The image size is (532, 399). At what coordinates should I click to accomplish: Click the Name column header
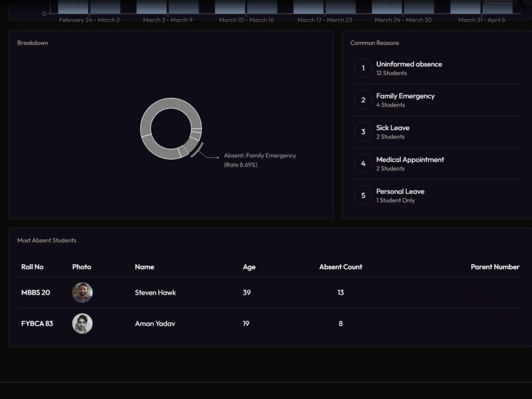[x=145, y=267]
